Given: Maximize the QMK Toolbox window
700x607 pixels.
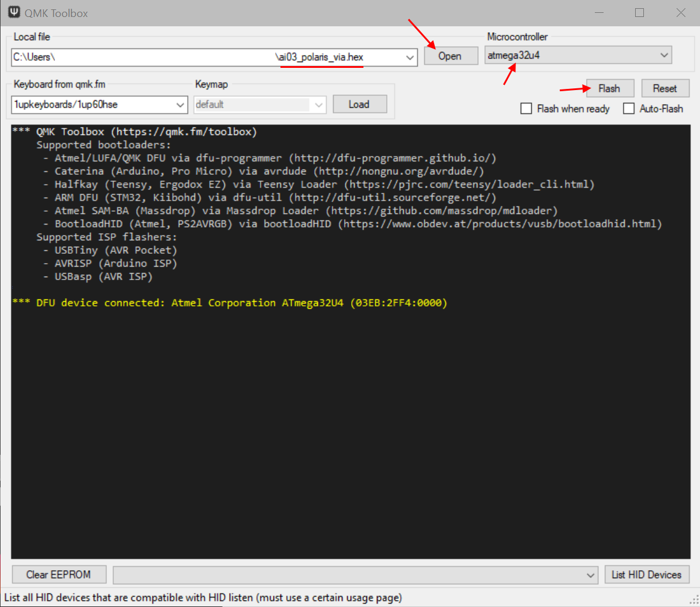Looking at the screenshot, I should point(639,12).
